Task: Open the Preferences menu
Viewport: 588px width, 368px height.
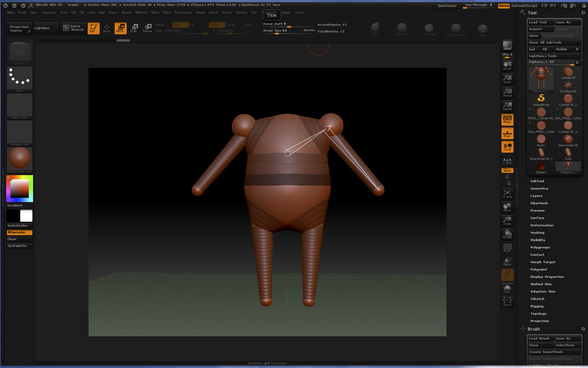Action: [183, 13]
